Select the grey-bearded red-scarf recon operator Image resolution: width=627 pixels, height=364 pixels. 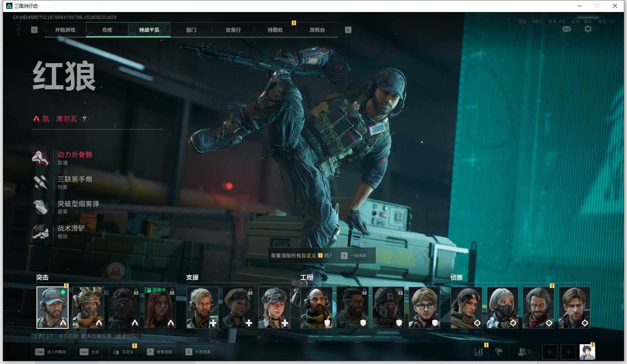[x=538, y=307]
